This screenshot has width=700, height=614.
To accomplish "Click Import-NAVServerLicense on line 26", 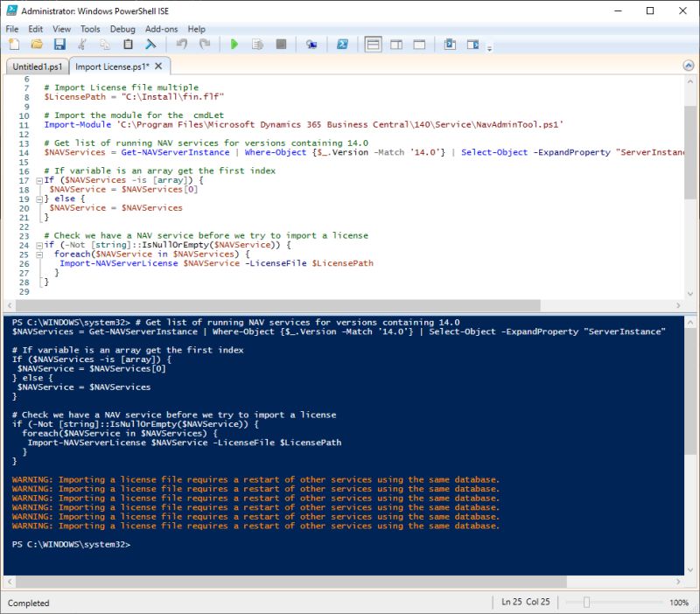I will point(119,263).
